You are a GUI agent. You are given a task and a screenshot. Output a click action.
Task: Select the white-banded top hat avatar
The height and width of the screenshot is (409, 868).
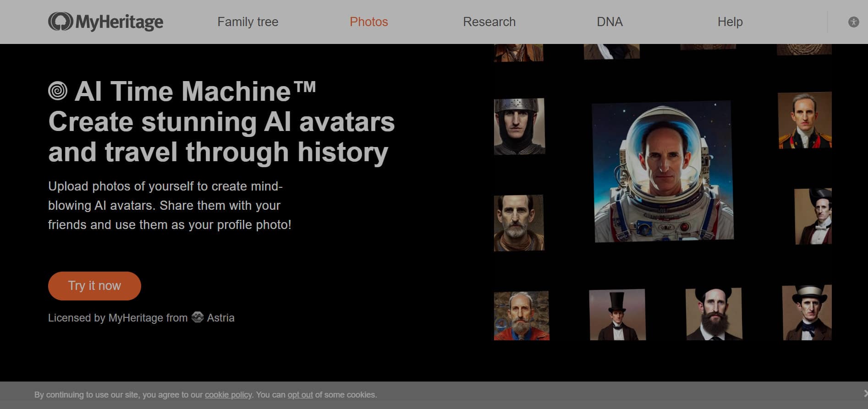[807, 313]
